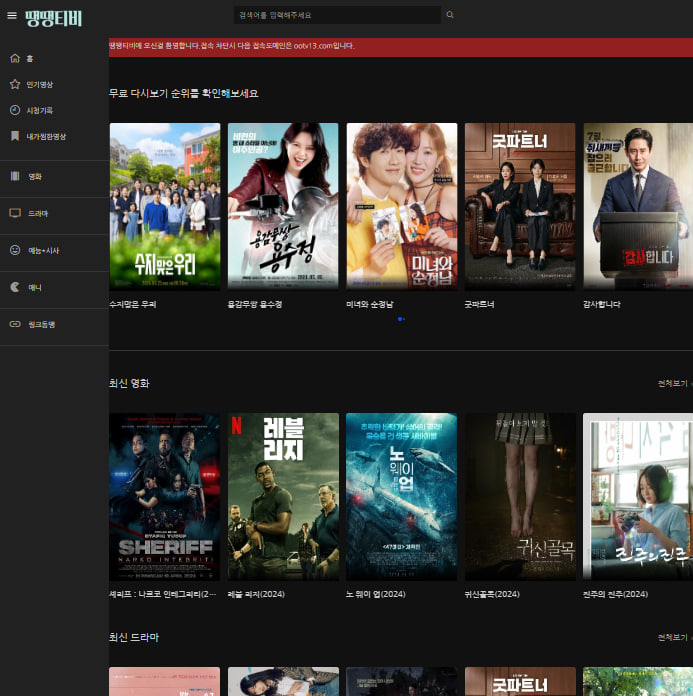Open the 미녀와 순정남 poster
693x696 pixels.
[402, 206]
